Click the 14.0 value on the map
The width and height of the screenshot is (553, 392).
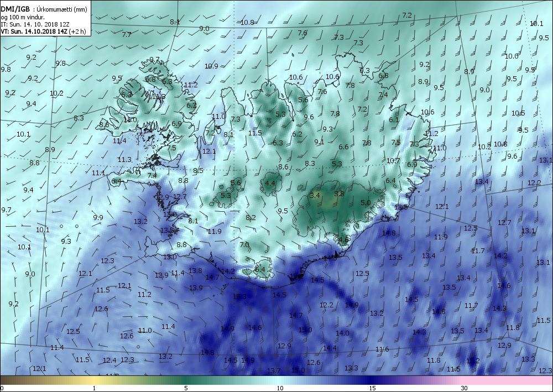342,333
